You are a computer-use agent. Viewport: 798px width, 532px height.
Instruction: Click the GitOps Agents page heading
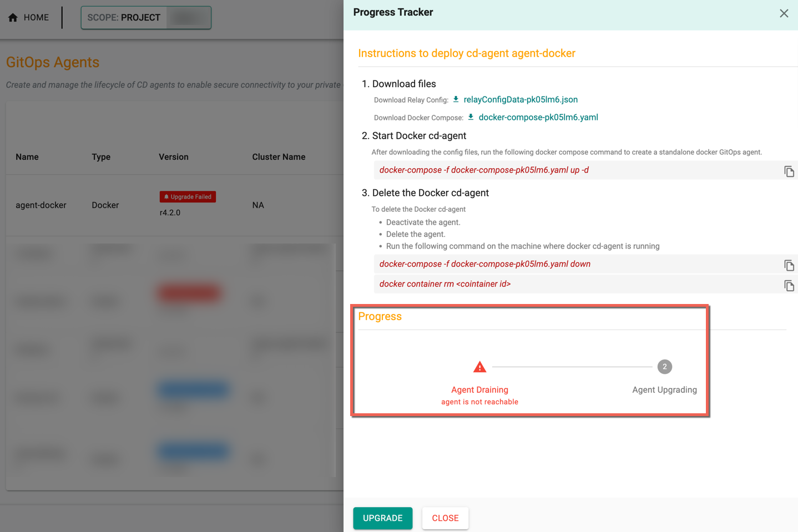point(53,62)
